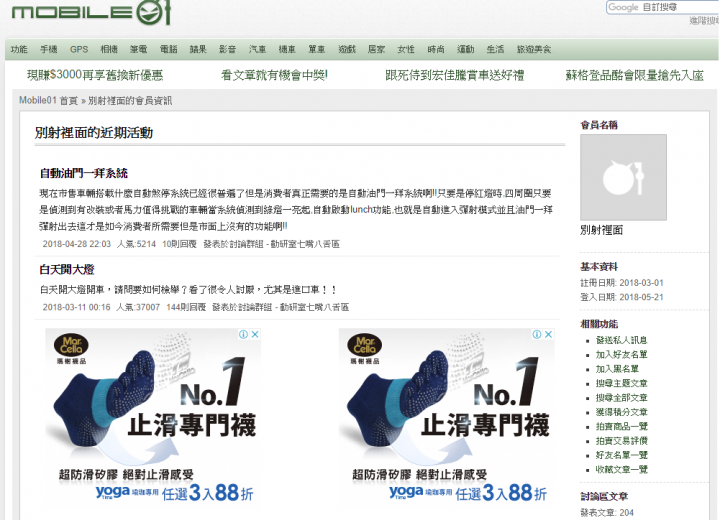Click the Mobile01 logo
Image resolution: width=720 pixels, height=520 pixels.
(x=91, y=12)
